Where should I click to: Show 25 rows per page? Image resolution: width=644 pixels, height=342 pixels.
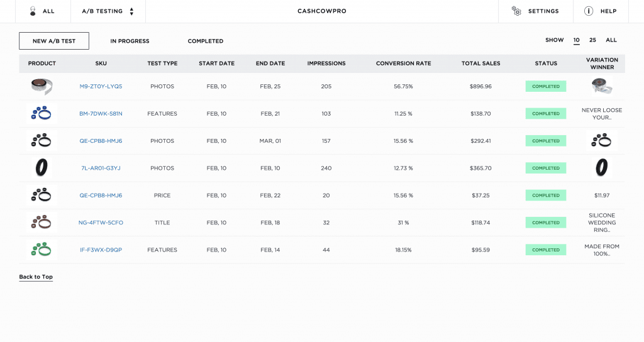(592, 40)
